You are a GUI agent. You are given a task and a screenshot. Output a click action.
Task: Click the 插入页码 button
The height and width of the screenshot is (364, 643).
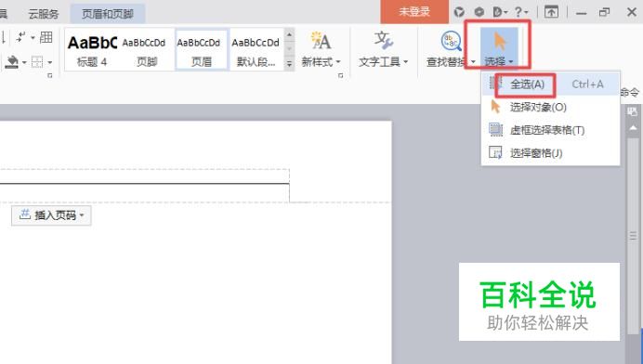pos(51,215)
